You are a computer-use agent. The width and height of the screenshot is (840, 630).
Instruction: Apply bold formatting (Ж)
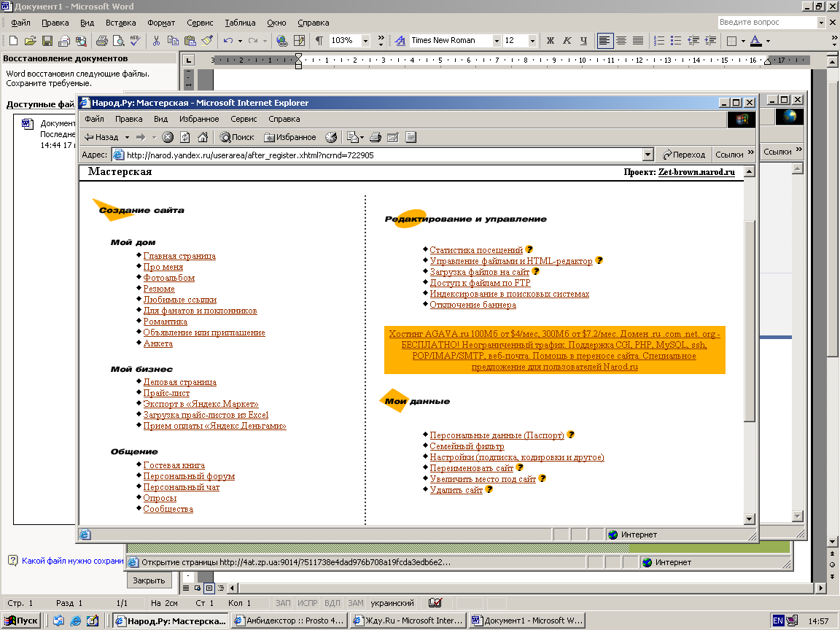point(551,40)
